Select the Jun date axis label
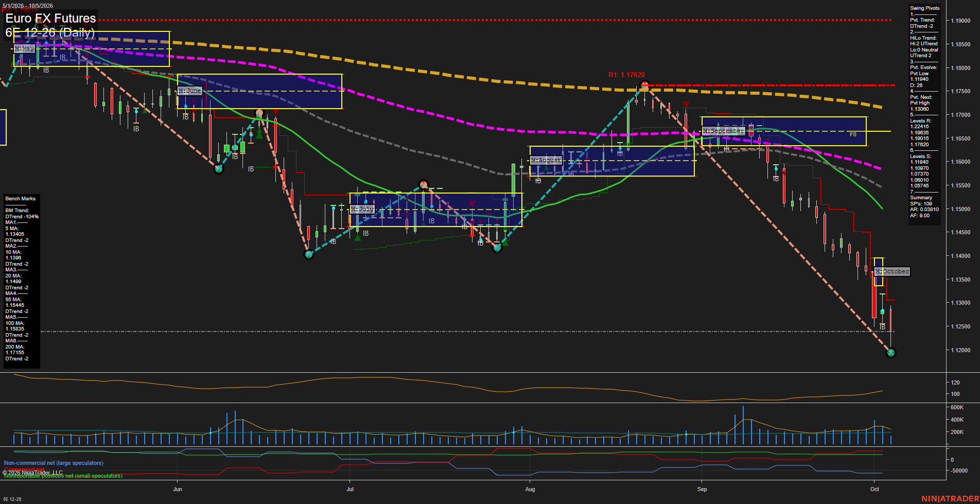This screenshot has height=504, width=980. tap(178, 489)
